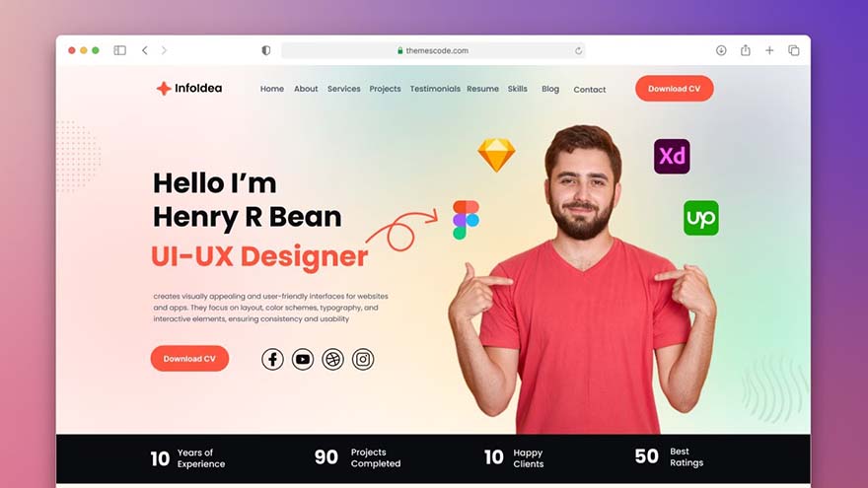Click the Upwork green icon

tap(701, 218)
